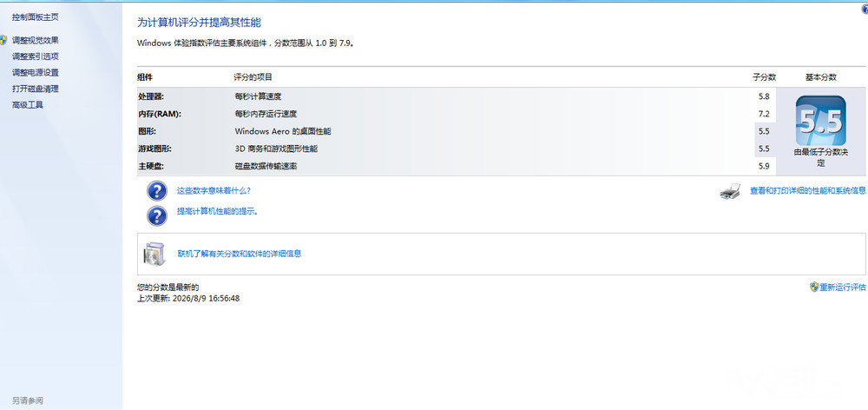
Task: Click the memory subscore 7.2
Action: (764, 114)
